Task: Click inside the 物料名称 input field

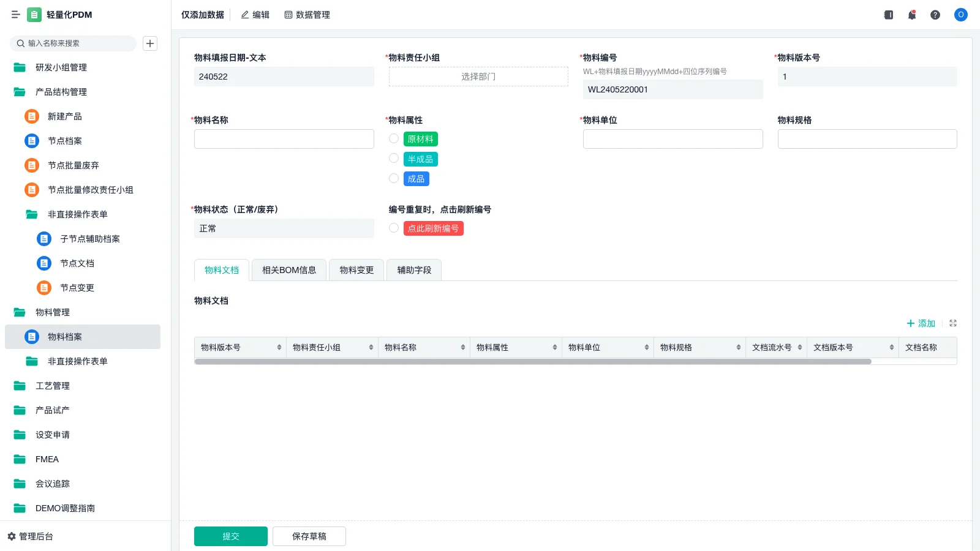Action: pos(284,138)
